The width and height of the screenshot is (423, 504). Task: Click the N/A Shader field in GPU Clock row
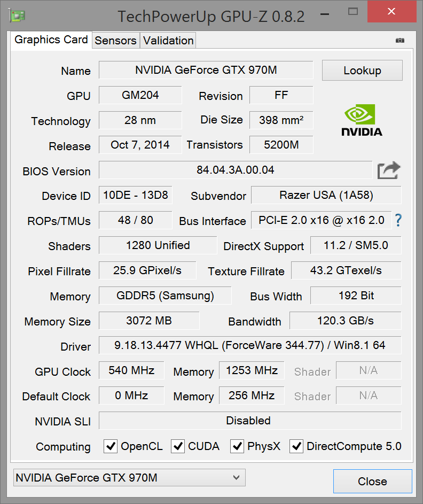[x=369, y=370]
